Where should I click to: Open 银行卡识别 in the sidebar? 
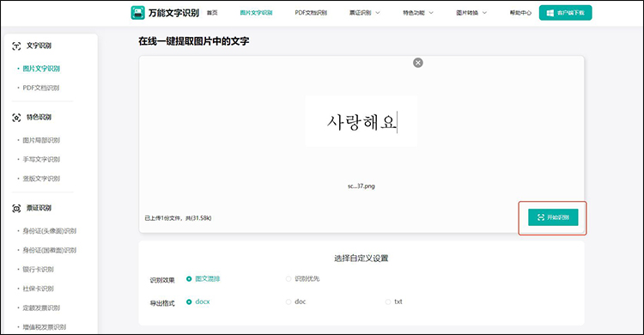click(38, 270)
